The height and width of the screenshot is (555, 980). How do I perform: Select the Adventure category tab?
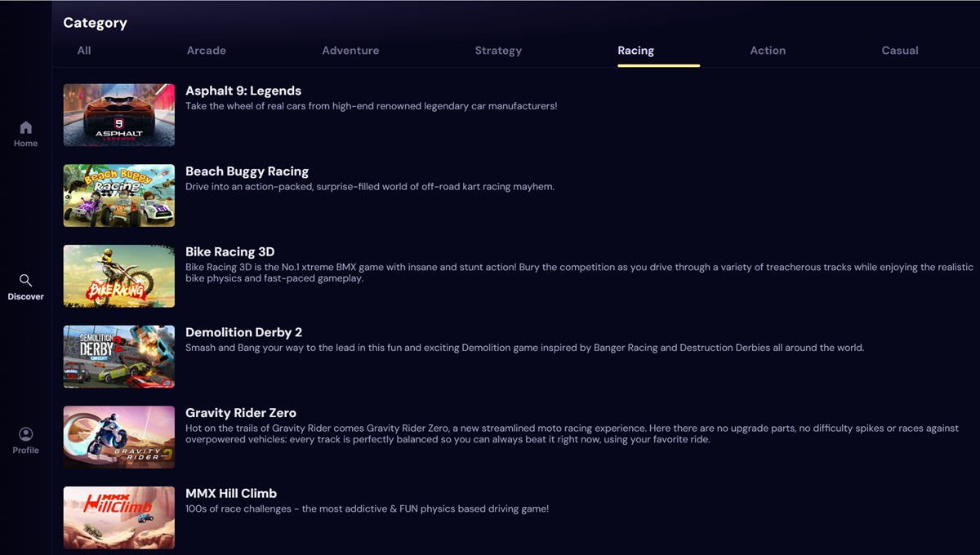[350, 51]
